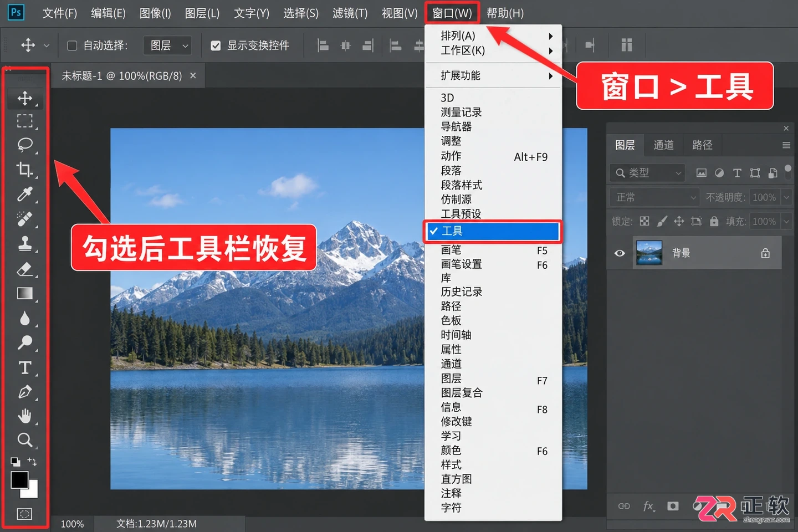Select the Zoom magnifier tool
Viewport: 798px width, 532px height.
[x=24, y=440]
